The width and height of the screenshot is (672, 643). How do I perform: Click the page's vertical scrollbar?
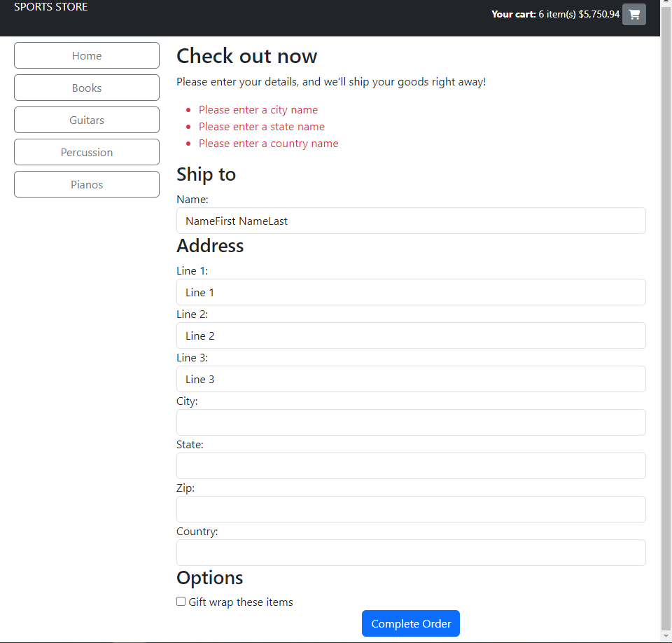[x=666, y=315]
